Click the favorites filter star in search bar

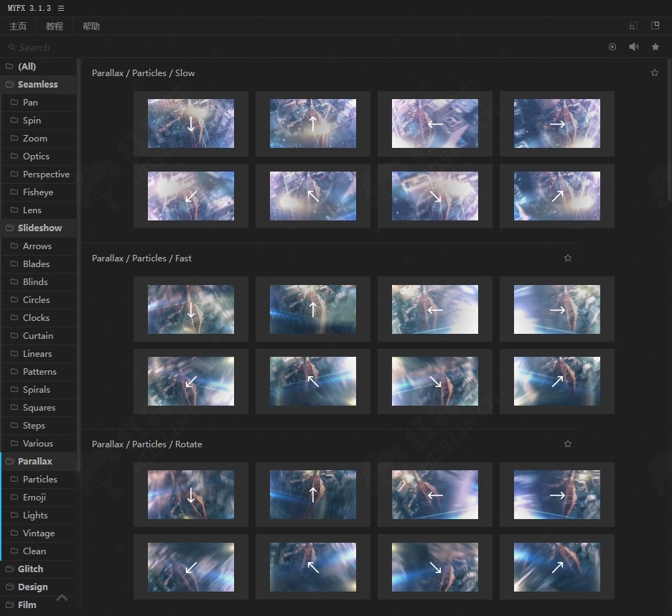[655, 47]
